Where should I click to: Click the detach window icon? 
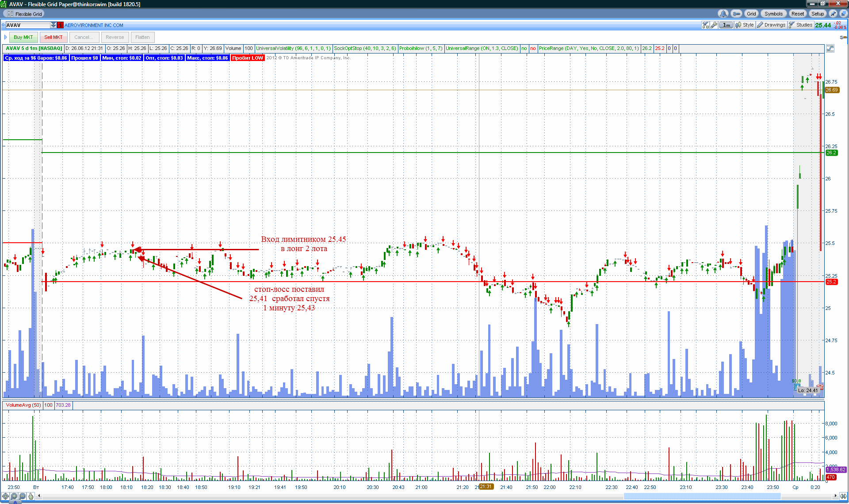843,14
